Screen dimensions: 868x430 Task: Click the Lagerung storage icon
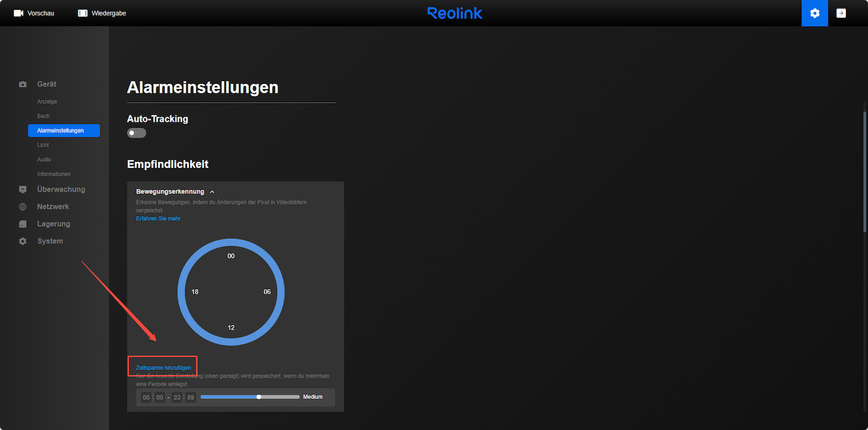point(23,224)
